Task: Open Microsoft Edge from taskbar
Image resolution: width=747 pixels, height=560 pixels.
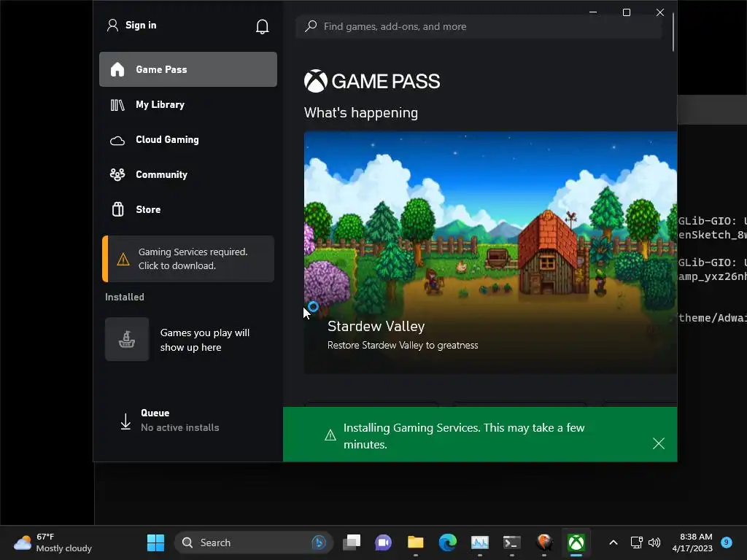Action: (448, 542)
